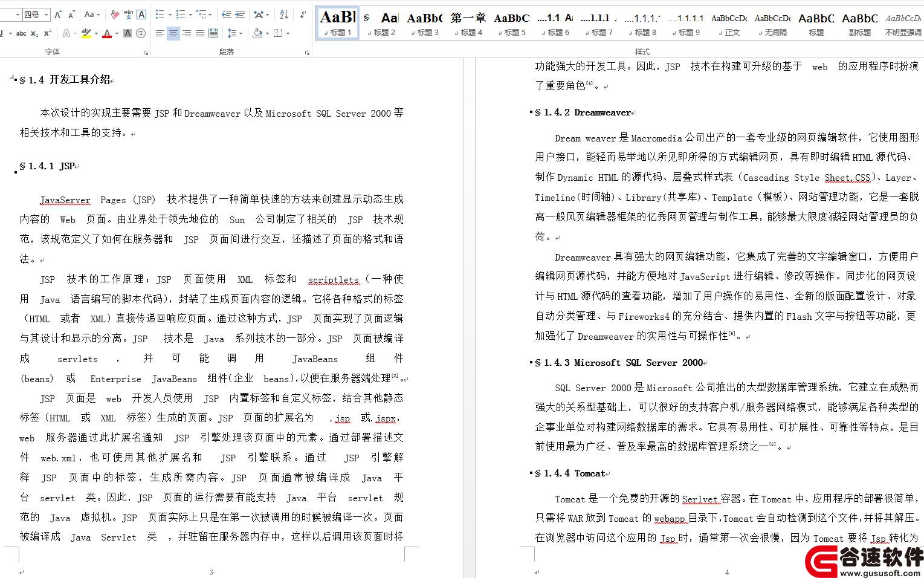Toggle superscript x² formatting
The width and height of the screenshot is (924, 578).
coord(48,33)
